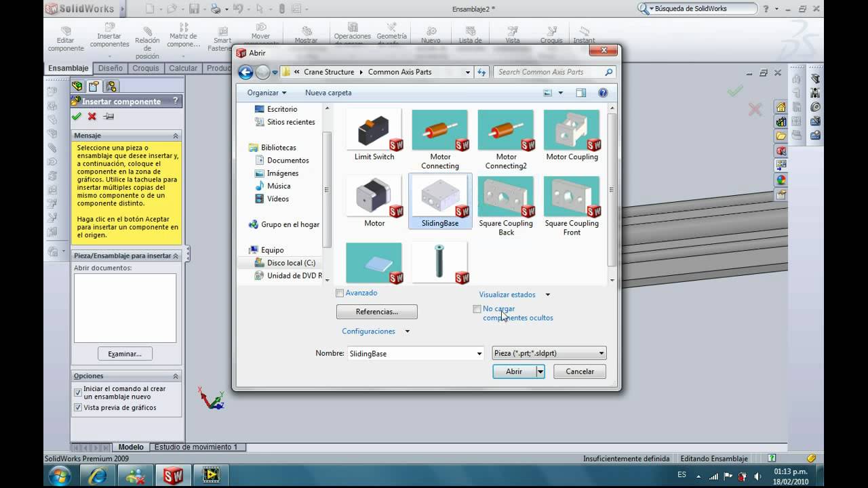This screenshot has height=488, width=868.
Task: Collapse the Mensaje section
Action: click(176, 136)
